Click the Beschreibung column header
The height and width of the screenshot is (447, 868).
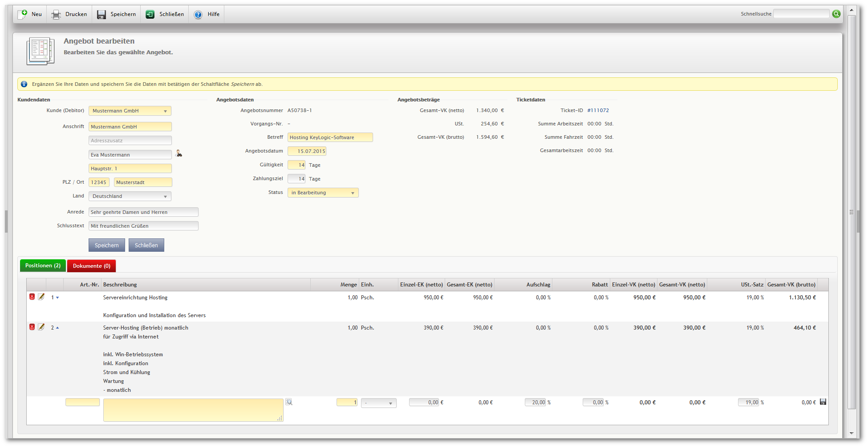point(206,285)
